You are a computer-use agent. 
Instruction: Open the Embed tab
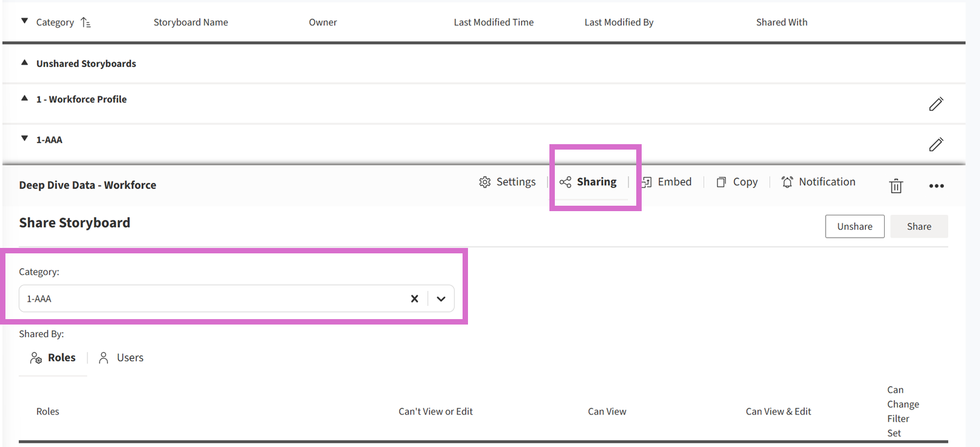click(x=666, y=182)
